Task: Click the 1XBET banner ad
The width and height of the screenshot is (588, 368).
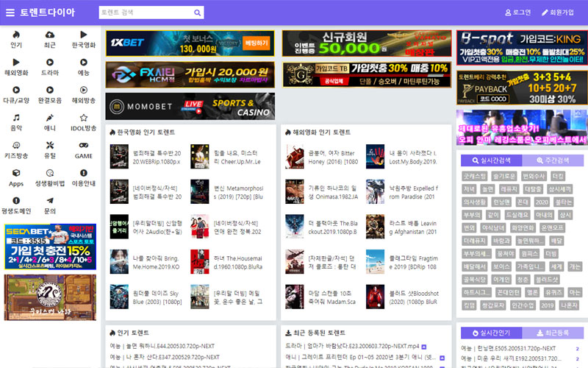Action: 190,43
